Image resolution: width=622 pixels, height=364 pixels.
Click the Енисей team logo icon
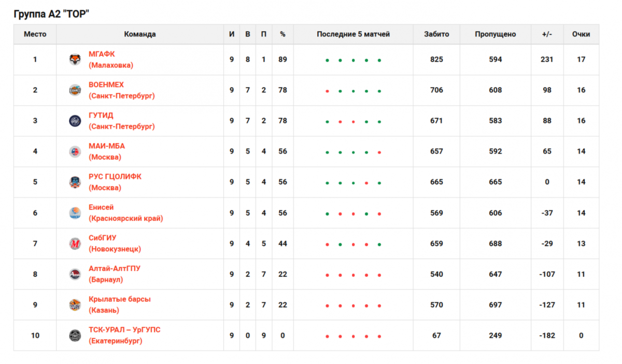(75, 213)
